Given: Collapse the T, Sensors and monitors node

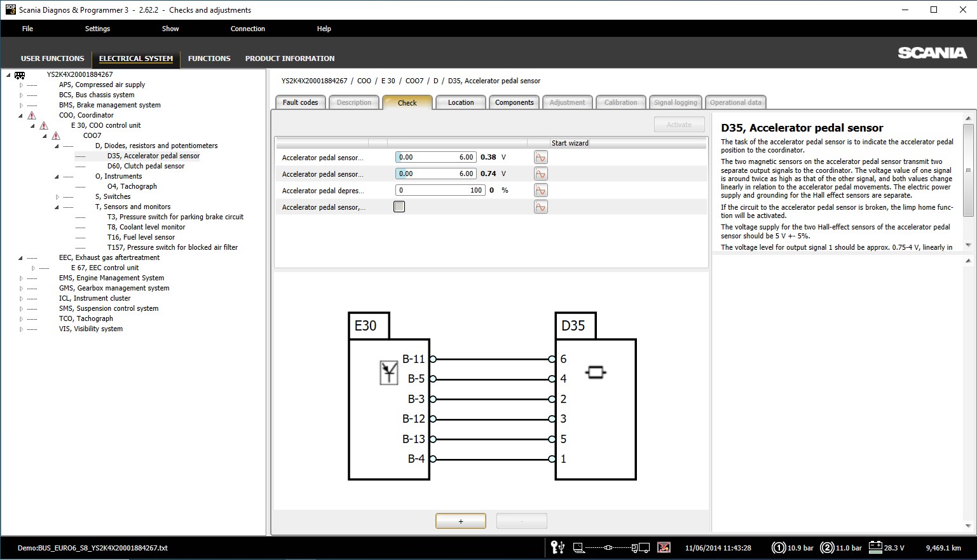Looking at the screenshot, I should pyautogui.click(x=57, y=207).
